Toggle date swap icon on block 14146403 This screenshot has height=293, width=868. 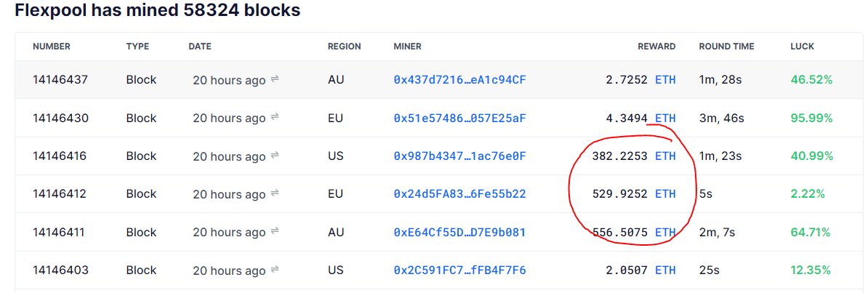[x=275, y=270]
